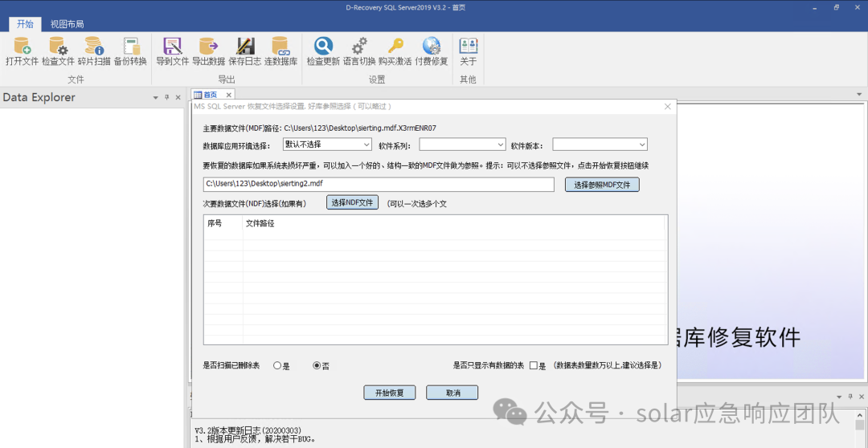Click the V3.2版本更新日志 log line

247,430
